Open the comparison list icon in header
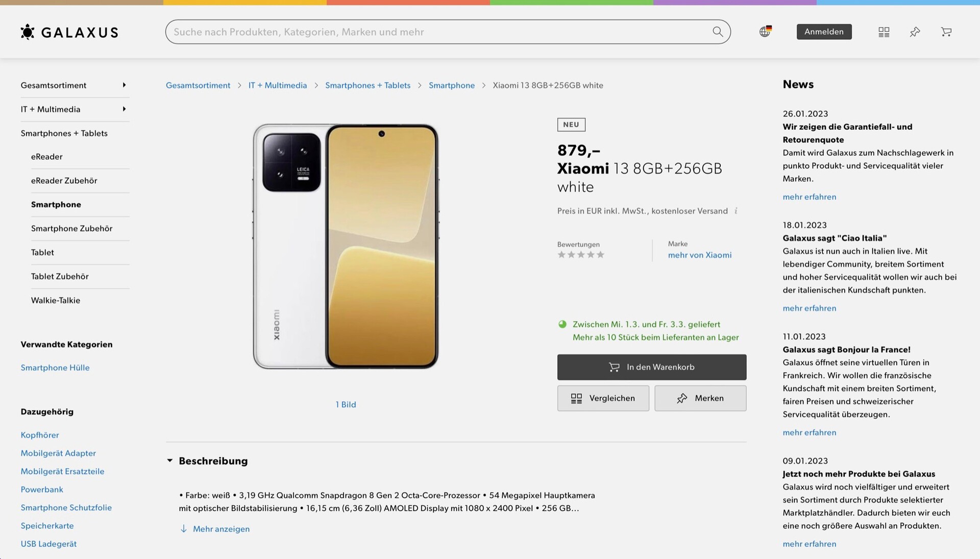This screenshot has height=559, width=980. coord(884,32)
